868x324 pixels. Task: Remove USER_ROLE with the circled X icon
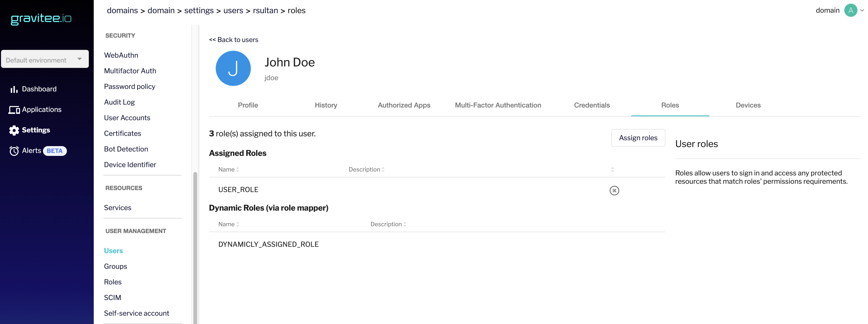(614, 191)
